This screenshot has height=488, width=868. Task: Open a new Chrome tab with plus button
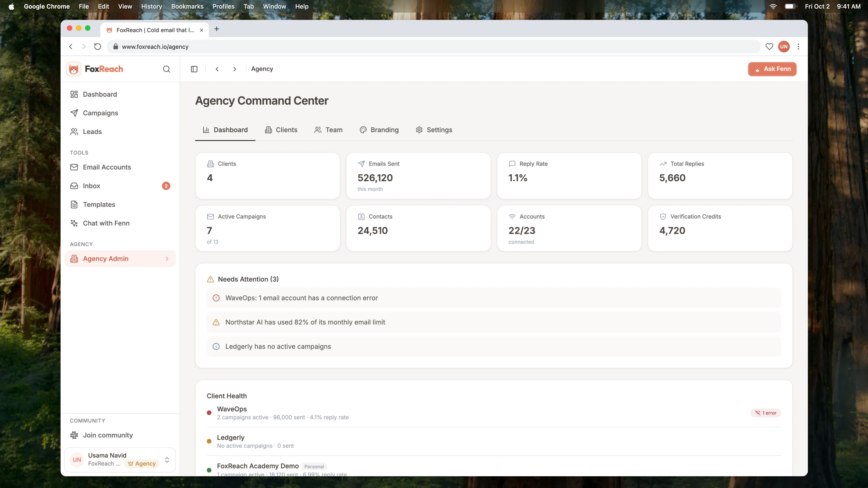pos(217,29)
